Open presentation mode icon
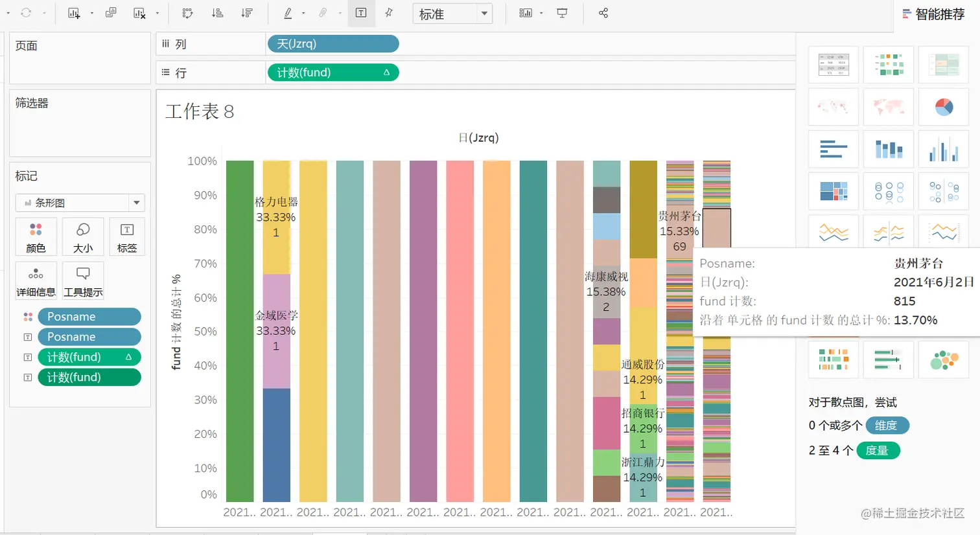This screenshot has width=980, height=535. pos(562,13)
